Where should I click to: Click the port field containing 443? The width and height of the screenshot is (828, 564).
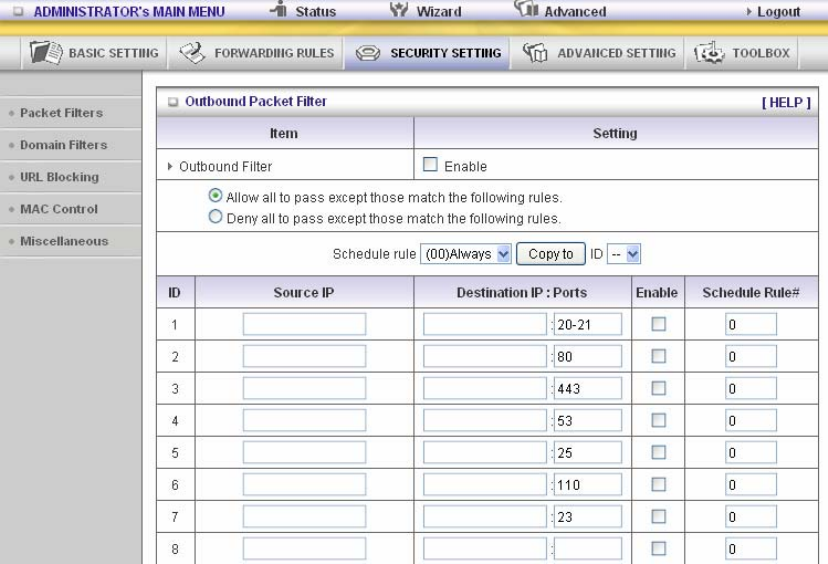[x=588, y=388]
